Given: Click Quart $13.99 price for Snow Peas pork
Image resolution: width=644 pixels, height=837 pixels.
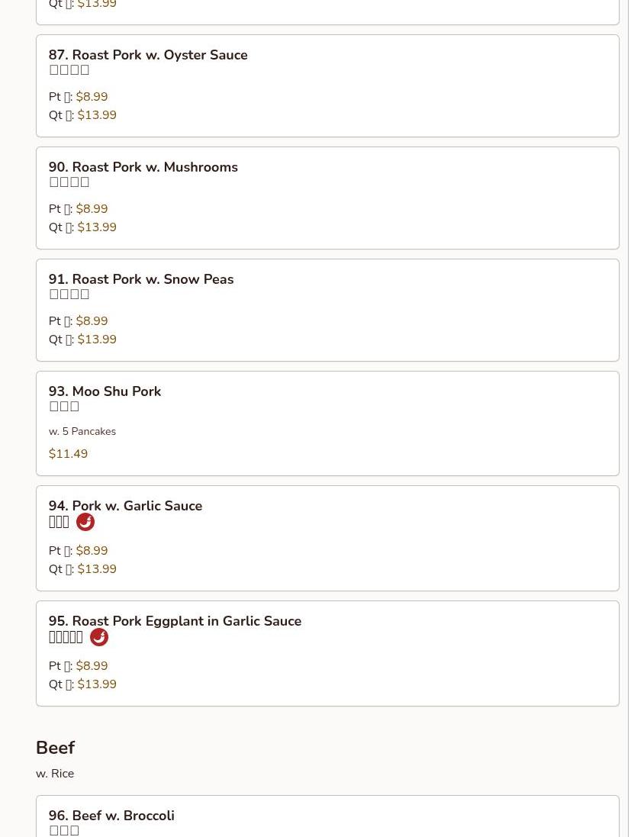Looking at the screenshot, I should click(x=97, y=340).
